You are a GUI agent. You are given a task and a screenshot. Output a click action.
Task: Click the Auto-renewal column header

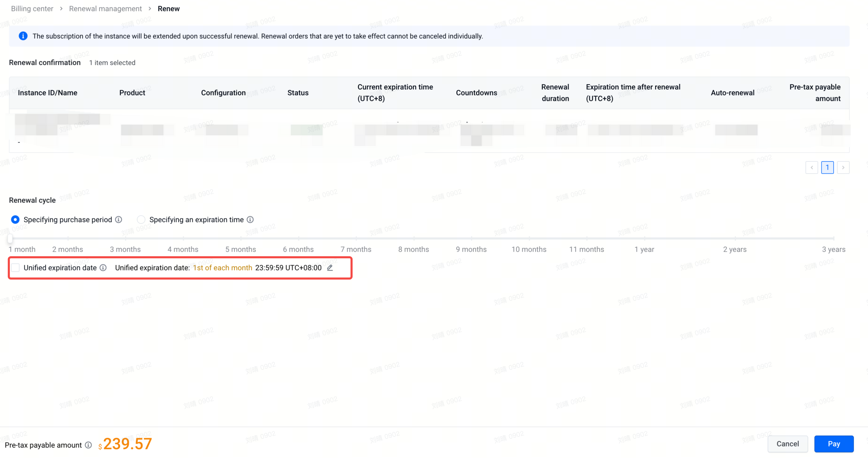coord(733,93)
